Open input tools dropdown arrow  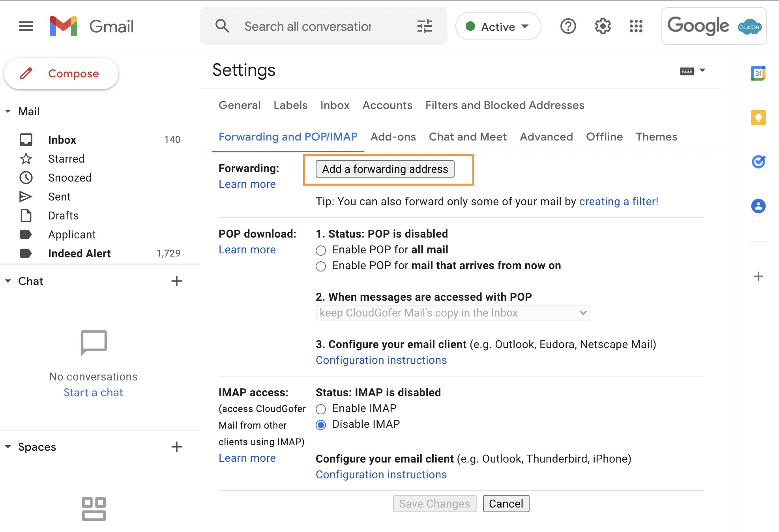[702, 70]
